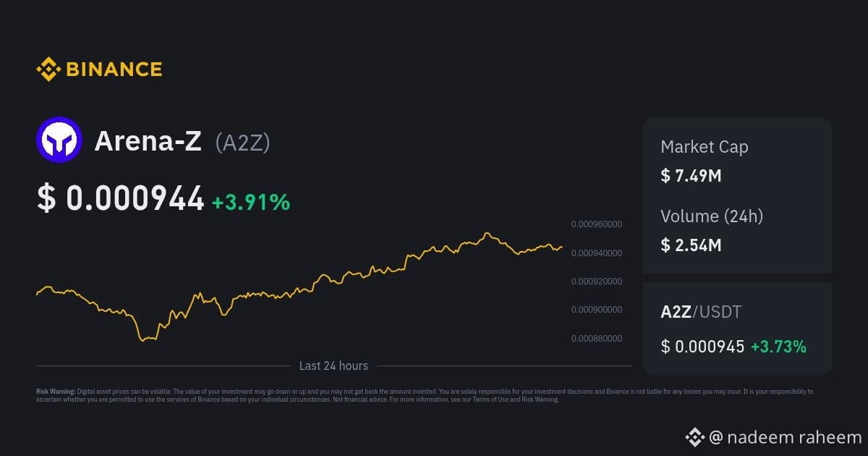Click the (A2Z) ticker symbol
The image size is (868, 456).
pos(243,143)
